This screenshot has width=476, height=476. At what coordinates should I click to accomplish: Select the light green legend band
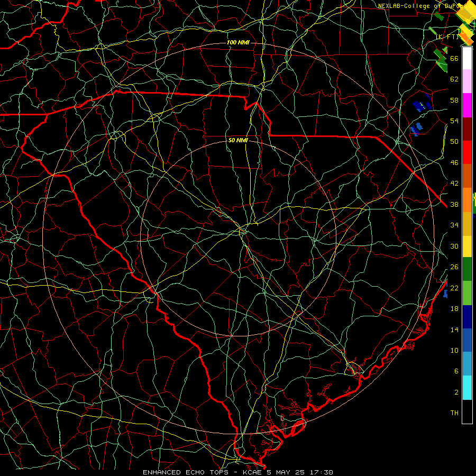467,293
